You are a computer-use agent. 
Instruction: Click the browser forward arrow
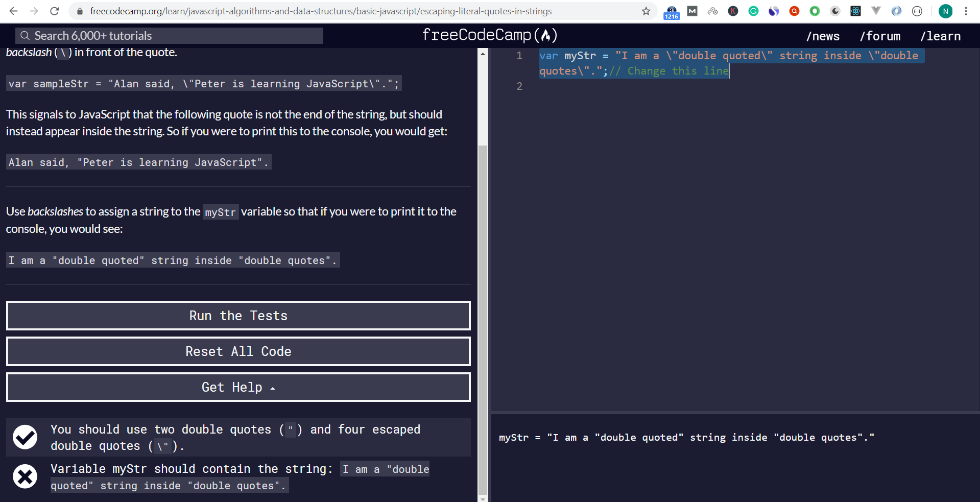(x=34, y=11)
